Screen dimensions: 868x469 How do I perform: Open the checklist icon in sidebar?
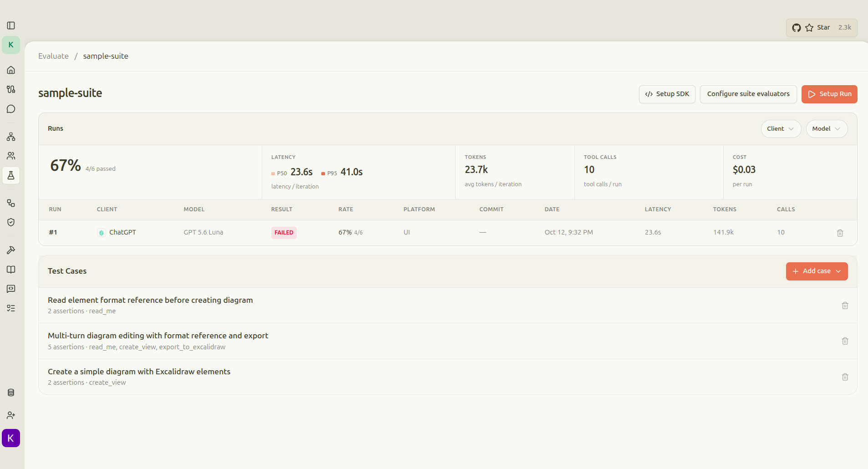(x=11, y=308)
